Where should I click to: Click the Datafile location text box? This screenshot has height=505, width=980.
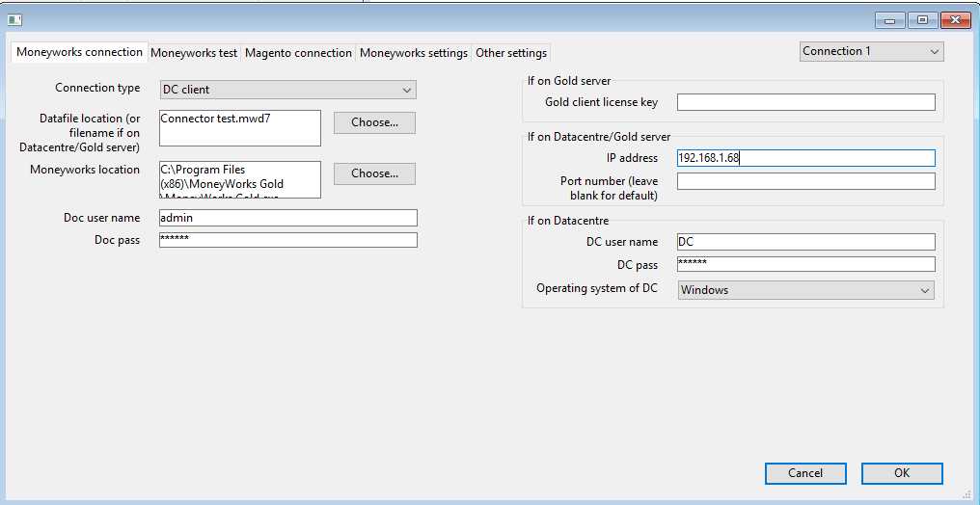coord(240,128)
